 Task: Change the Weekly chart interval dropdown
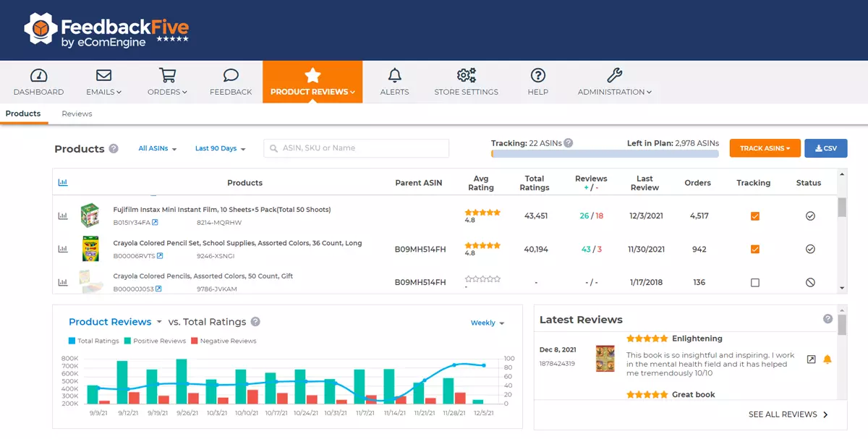487,323
